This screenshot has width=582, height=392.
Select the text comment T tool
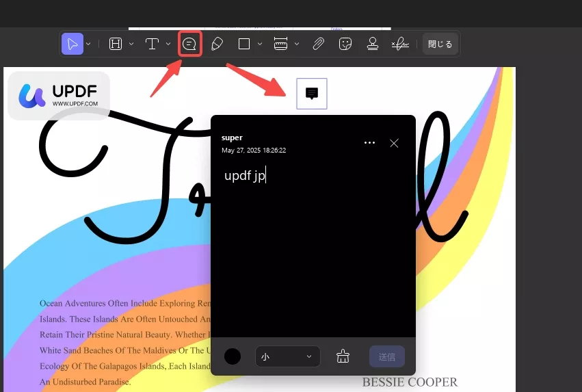click(152, 44)
